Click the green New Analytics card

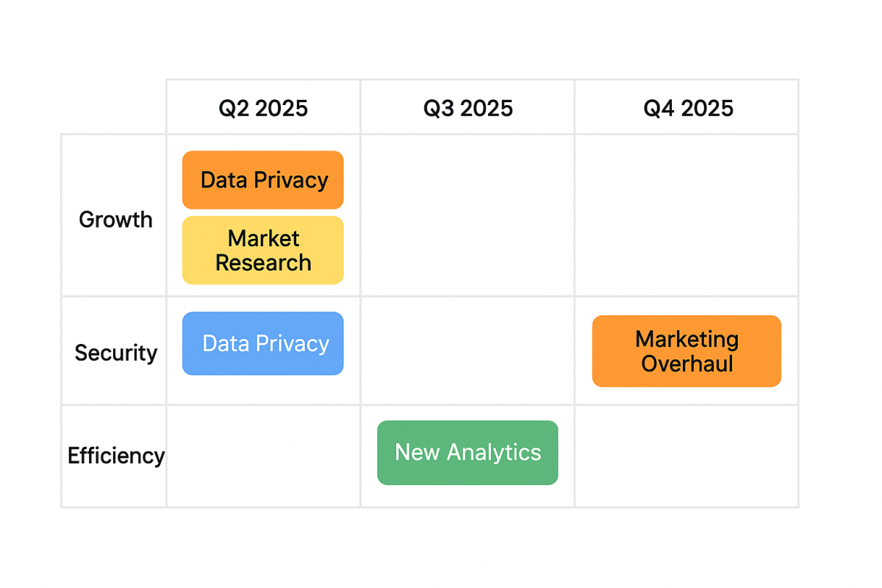click(467, 453)
